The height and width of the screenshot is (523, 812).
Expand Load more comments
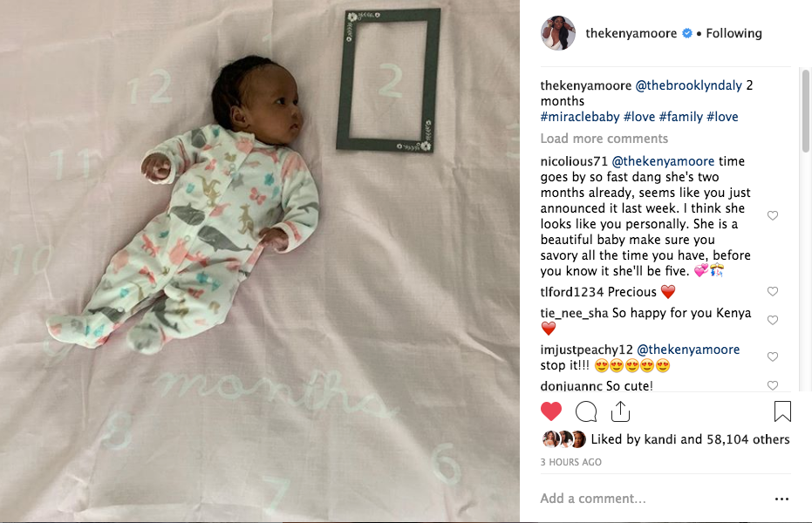604,139
